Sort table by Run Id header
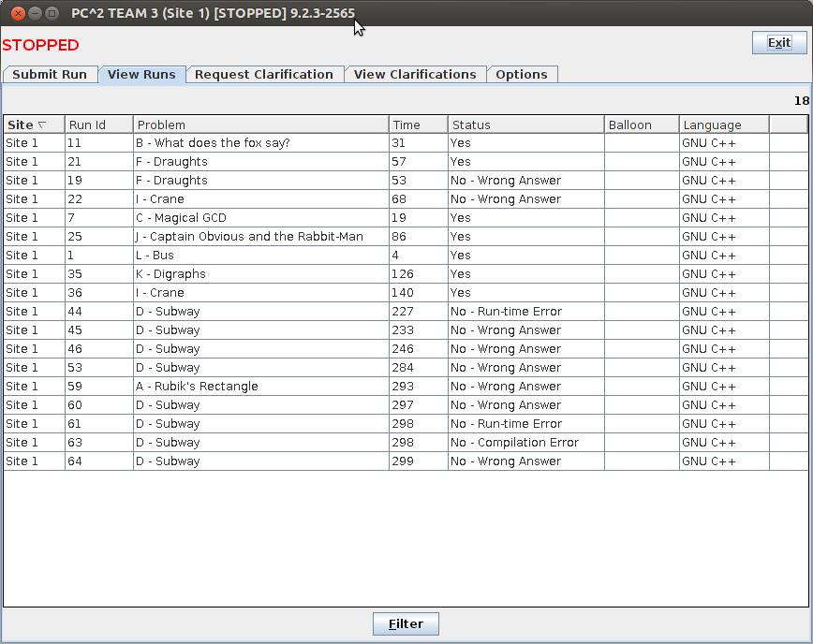Image resolution: width=813 pixels, height=644 pixels. click(x=98, y=124)
